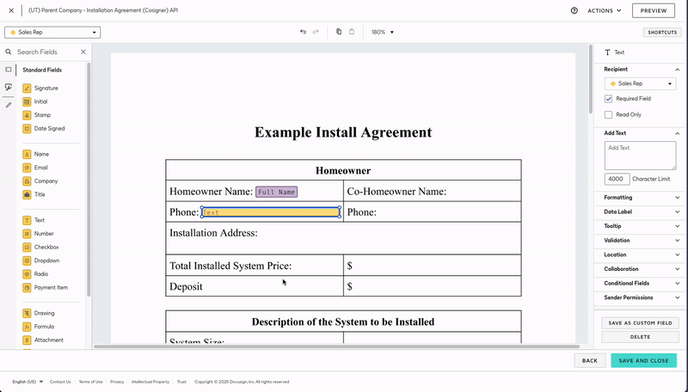Choose the Dropdown field icon

click(27, 260)
